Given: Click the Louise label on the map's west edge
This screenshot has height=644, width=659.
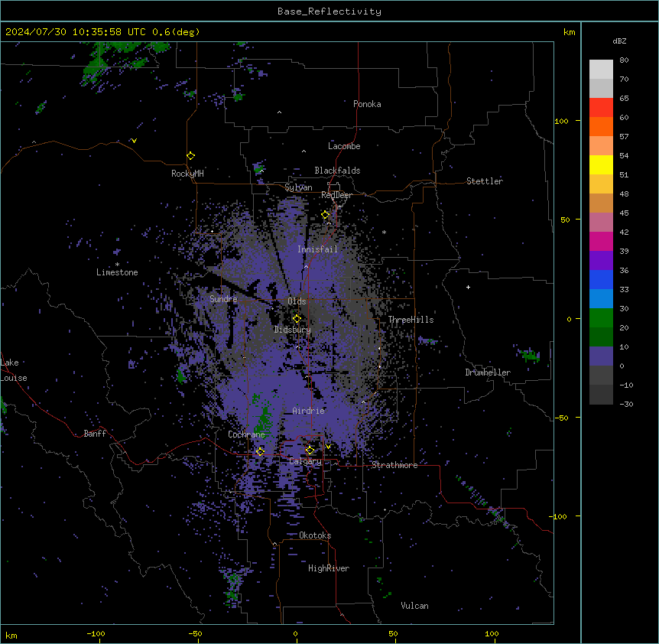Looking at the screenshot, I should point(14,378).
